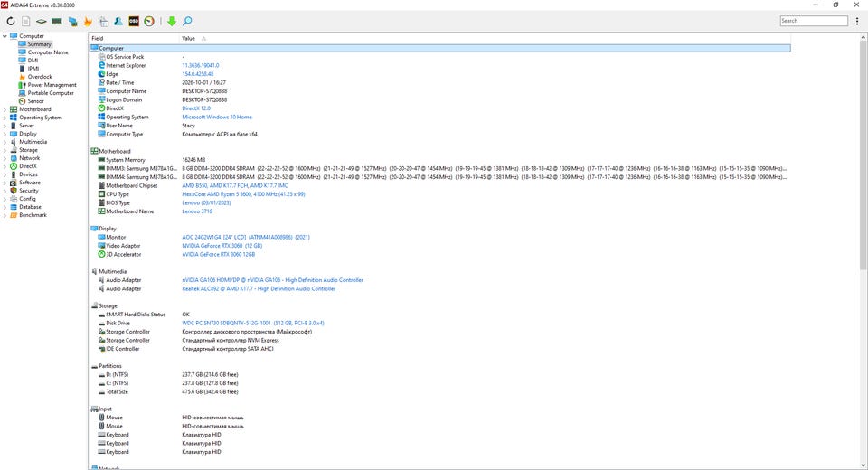
Task: Click WDC PC SN730 disk drive link
Action: click(253, 323)
